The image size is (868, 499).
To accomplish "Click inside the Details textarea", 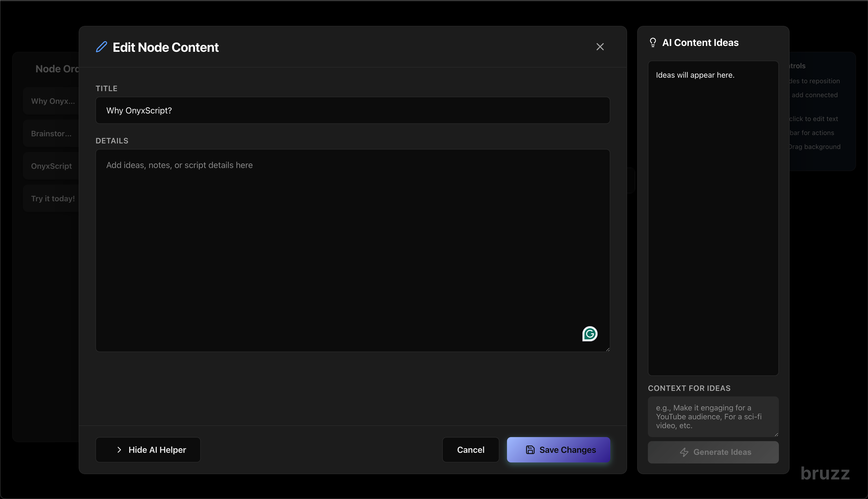I will pyautogui.click(x=353, y=251).
